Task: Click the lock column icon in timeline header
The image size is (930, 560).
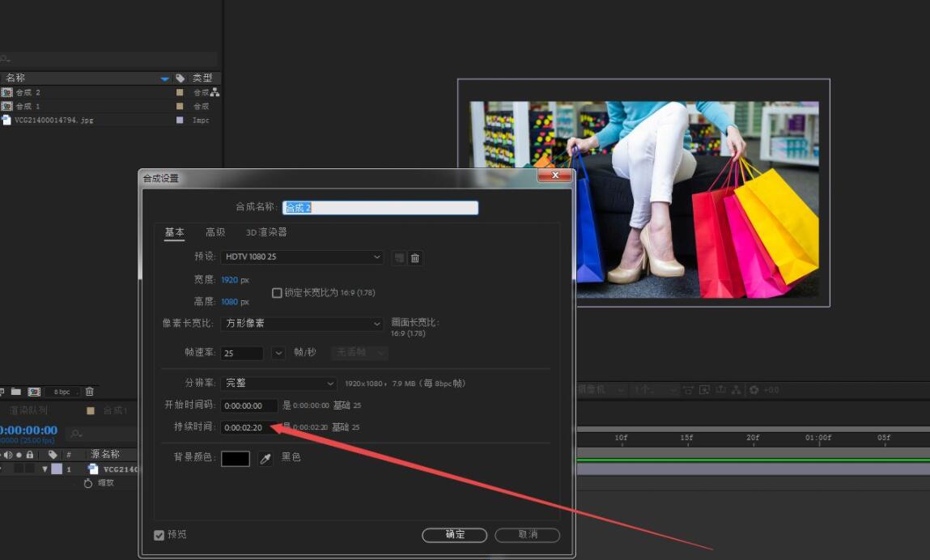Action: pos(30,454)
